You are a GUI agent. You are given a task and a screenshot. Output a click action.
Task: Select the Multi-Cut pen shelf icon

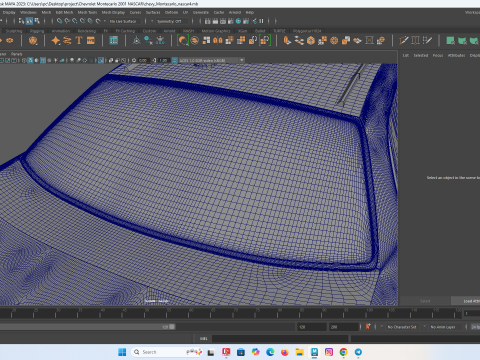click(404, 41)
